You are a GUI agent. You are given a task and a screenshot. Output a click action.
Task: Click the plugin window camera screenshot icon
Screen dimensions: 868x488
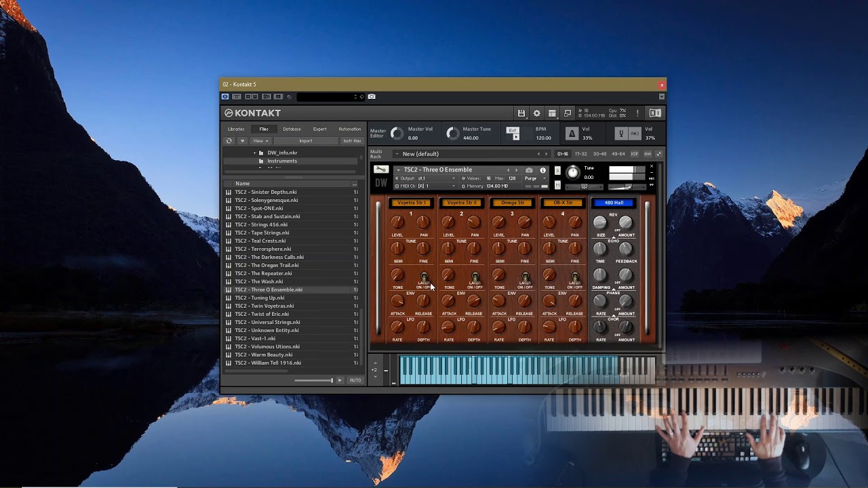[372, 97]
